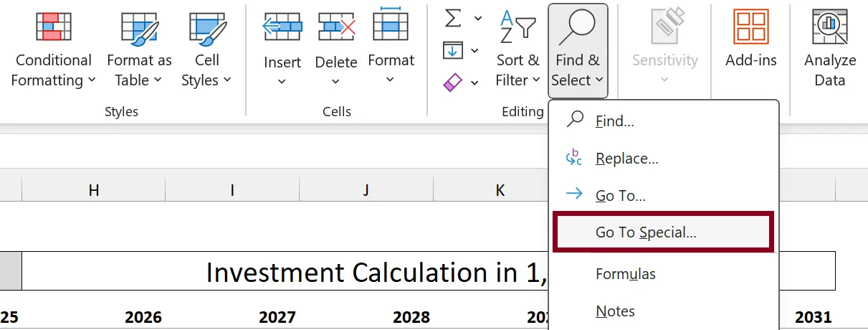Viewport: 868px width, 330px height.
Task: Expand the AutoSum dropdown arrow
Action: (477, 18)
